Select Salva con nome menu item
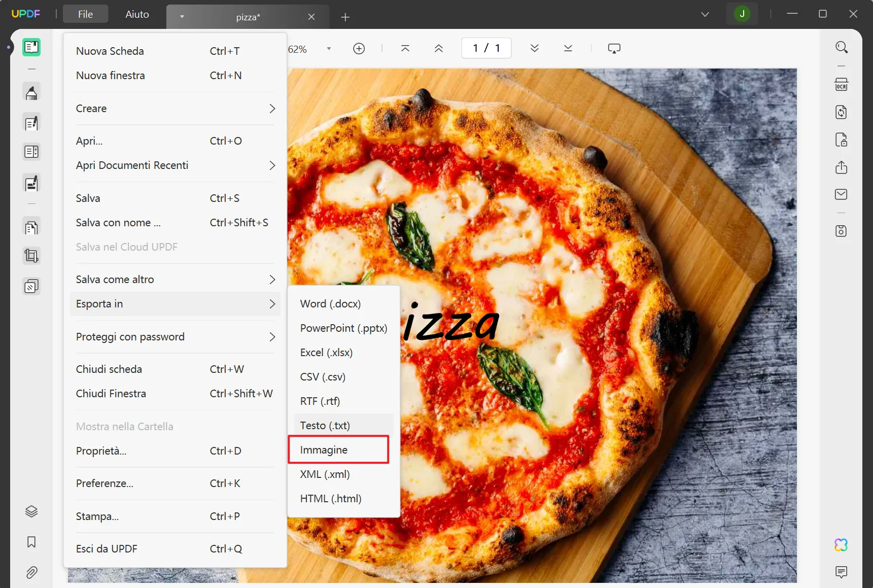The height and width of the screenshot is (588, 873). [x=175, y=223]
